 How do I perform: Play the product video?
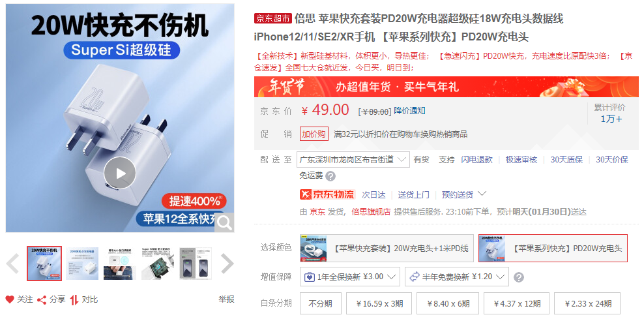[119, 173]
